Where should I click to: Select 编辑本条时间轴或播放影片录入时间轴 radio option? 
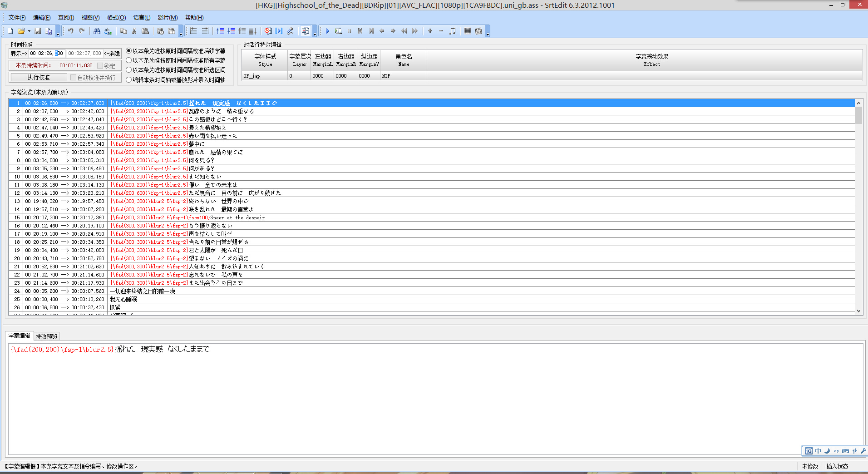point(175,79)
